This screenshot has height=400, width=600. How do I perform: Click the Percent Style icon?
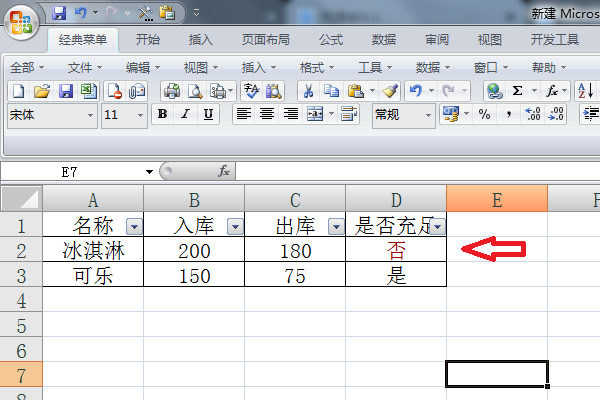pyautogui.click(x=484, y=114)
